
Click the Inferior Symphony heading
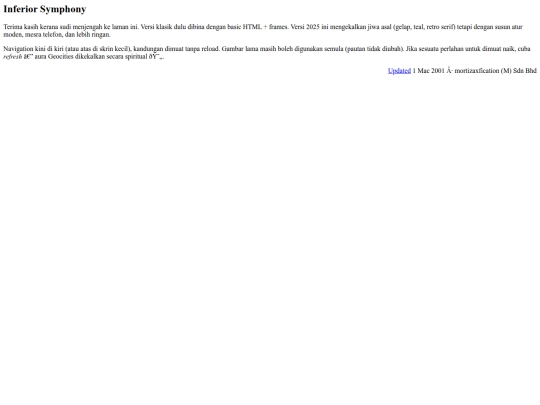(x=45, y=9)
